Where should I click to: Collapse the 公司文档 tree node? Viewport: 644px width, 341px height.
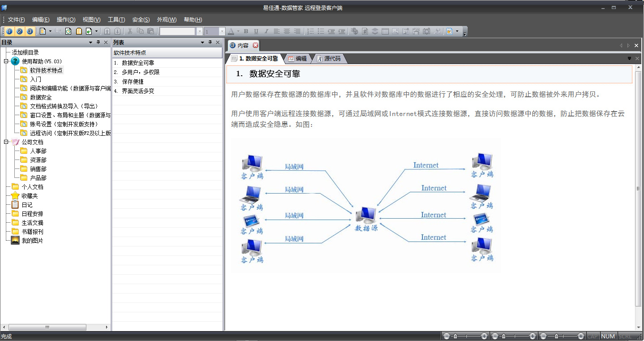[x=6, y=142]
